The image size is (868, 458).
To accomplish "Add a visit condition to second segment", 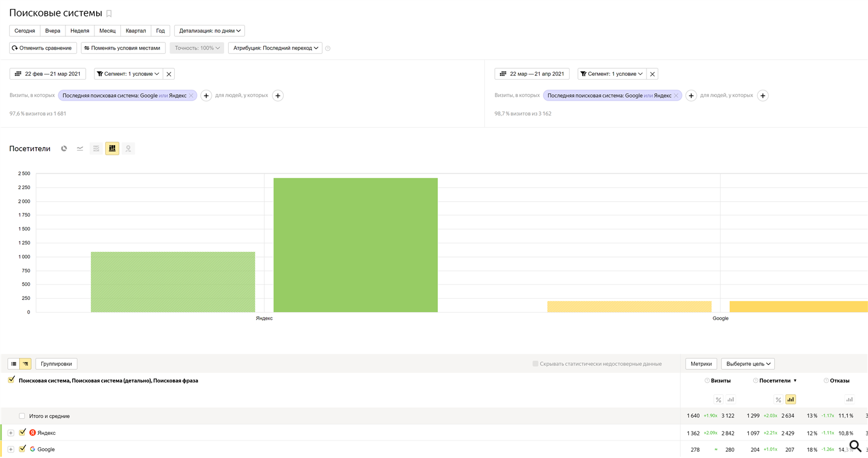I will (691, 96).
